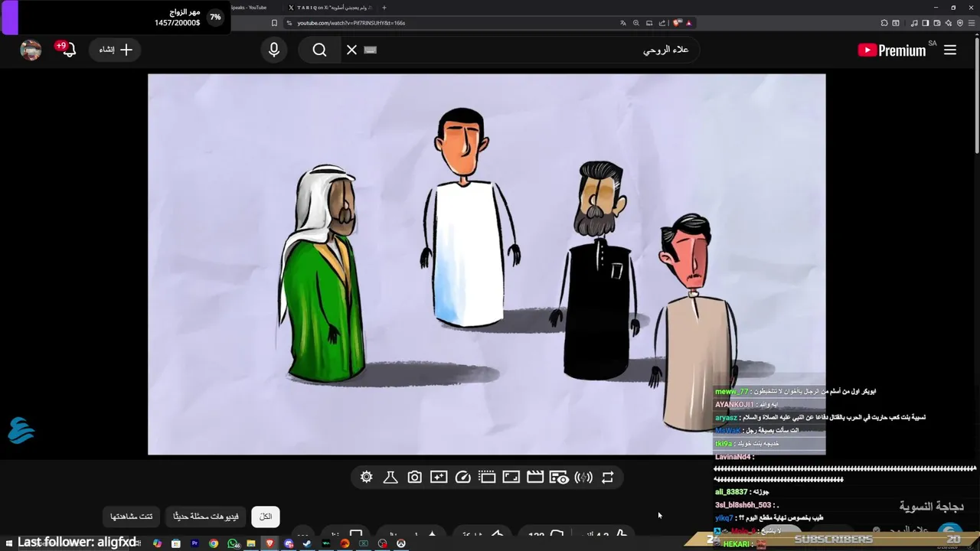
Task: Open the Create (إنشاء) button
Action: pyautogui.click(x=116, y=50)
